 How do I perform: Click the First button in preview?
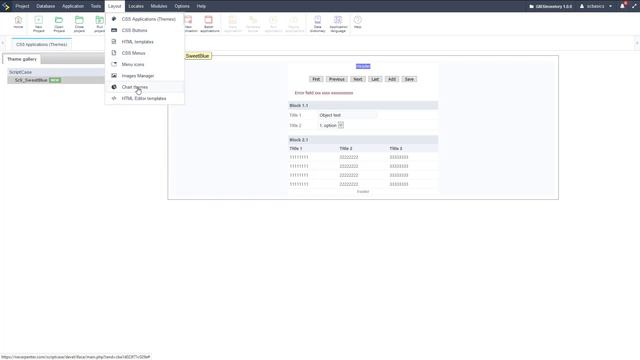[x=316, y=79]
